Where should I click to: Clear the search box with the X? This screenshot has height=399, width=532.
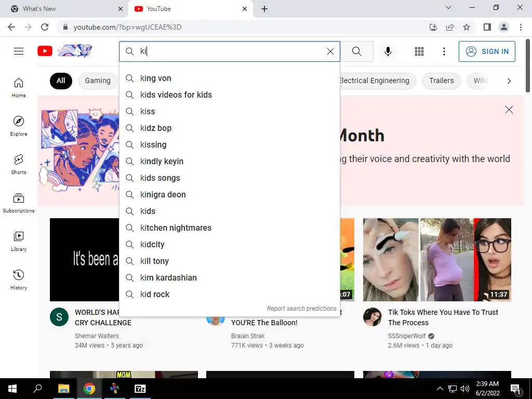[330, 51]
